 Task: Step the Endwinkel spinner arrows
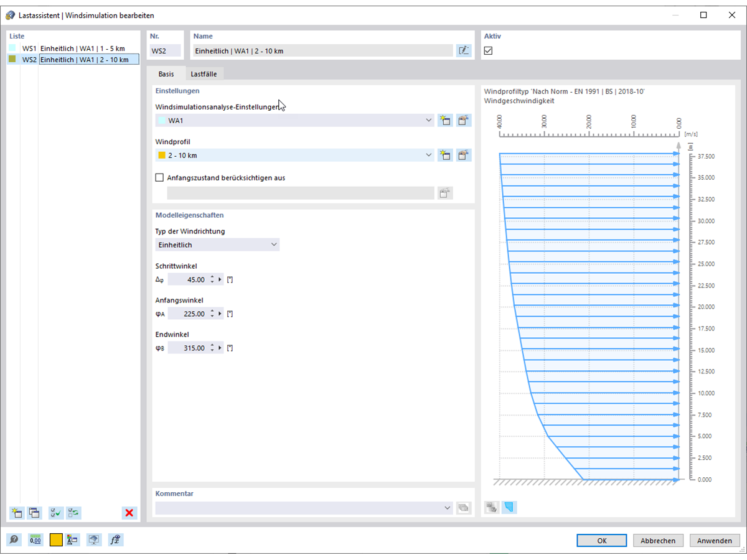(212, 348)
